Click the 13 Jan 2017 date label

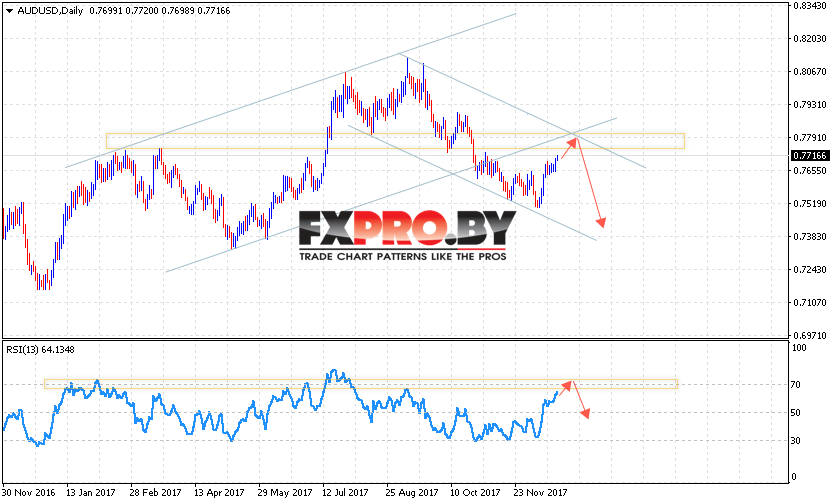[91, 493]
